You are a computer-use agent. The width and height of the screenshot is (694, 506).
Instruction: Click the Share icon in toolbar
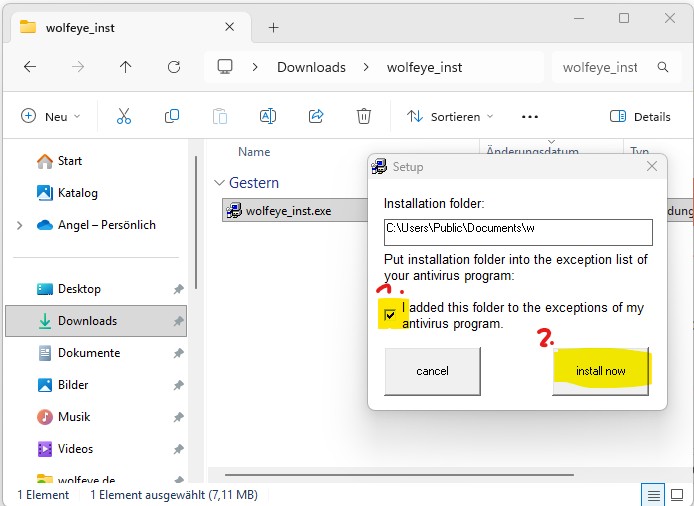[316, 117]
